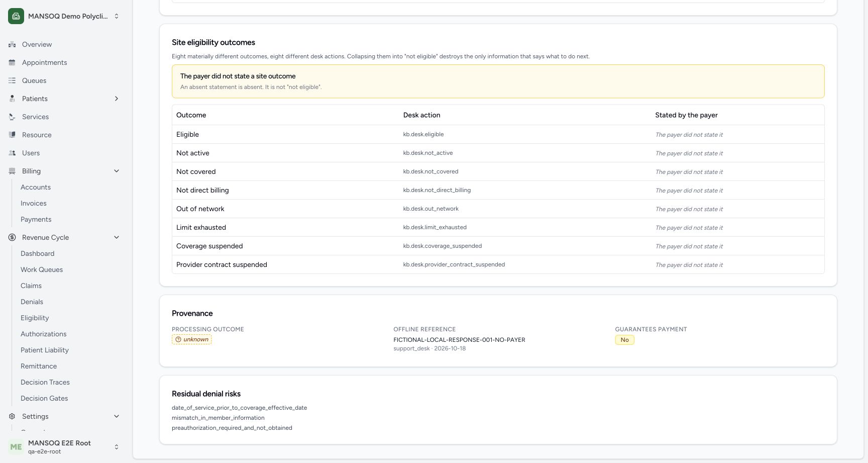The image size is (868, 463).
Task: Click preauthorization_required_and_not_obtained denial risk
Action: pos(232,428)
